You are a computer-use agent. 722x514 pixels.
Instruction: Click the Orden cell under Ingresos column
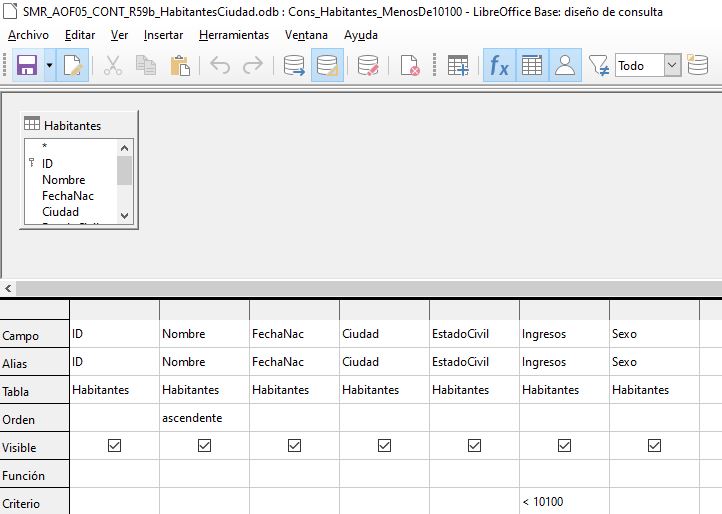pyautogui.click(x=565, y=418)
